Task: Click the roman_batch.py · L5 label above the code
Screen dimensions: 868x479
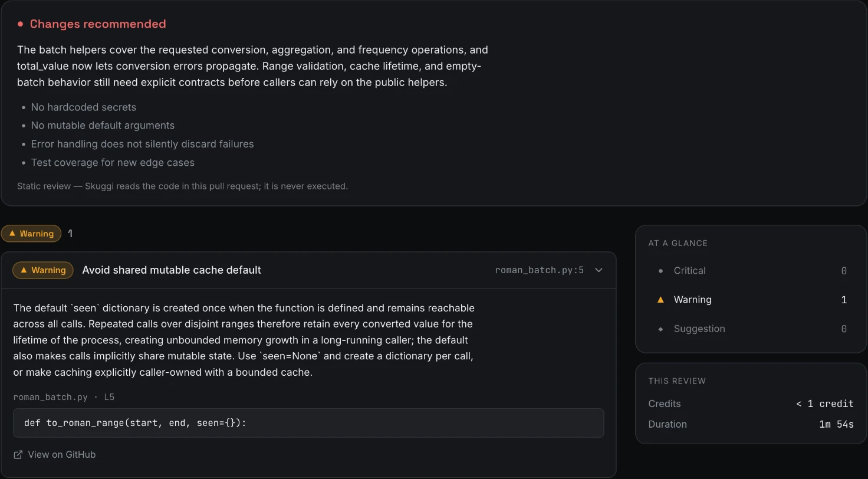Action: tap(64, 397)
